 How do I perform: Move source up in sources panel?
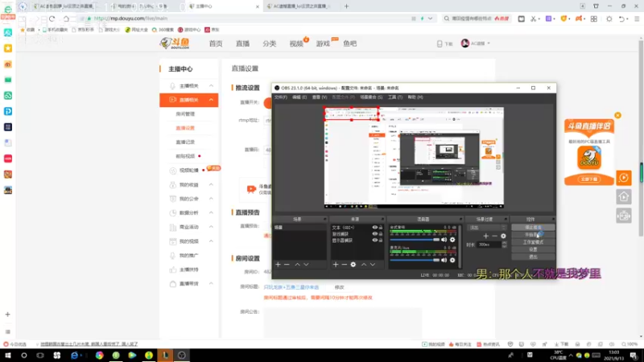click(x=364, y=265)
